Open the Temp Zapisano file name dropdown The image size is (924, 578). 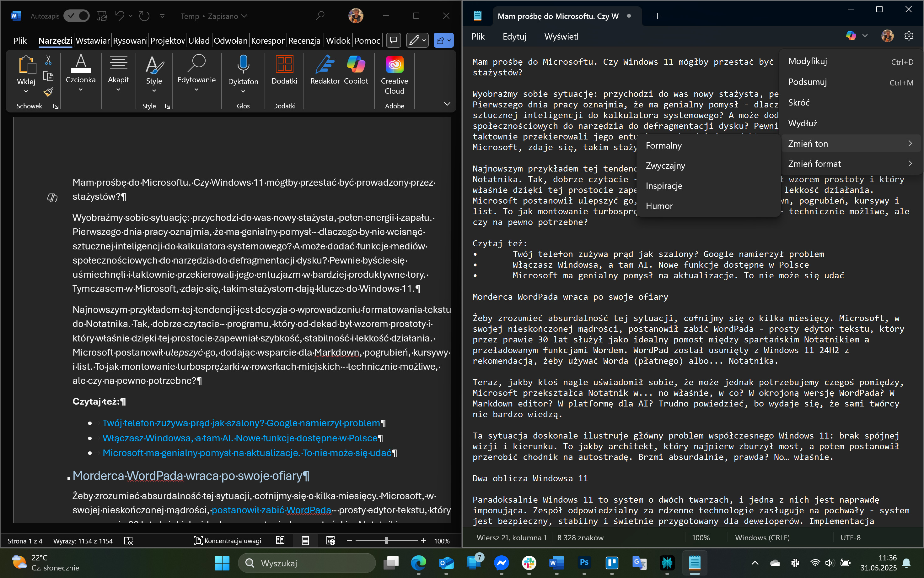coord(214,16)
